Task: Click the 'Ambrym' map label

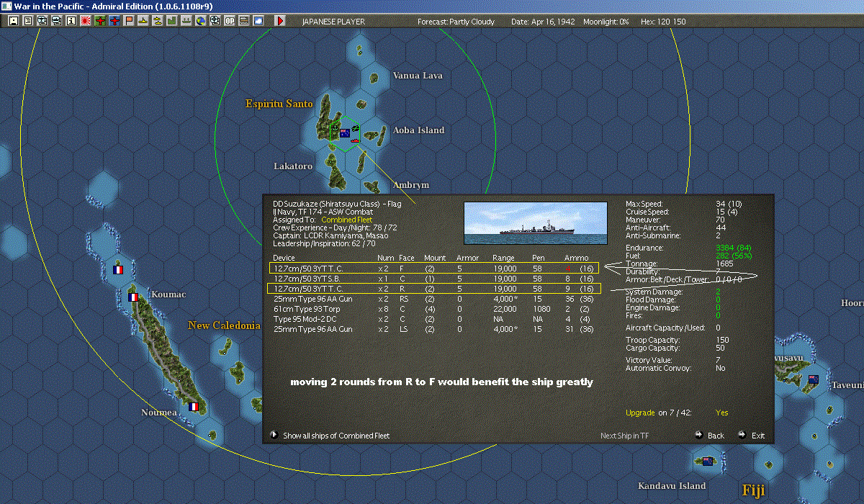Action: 410,185
